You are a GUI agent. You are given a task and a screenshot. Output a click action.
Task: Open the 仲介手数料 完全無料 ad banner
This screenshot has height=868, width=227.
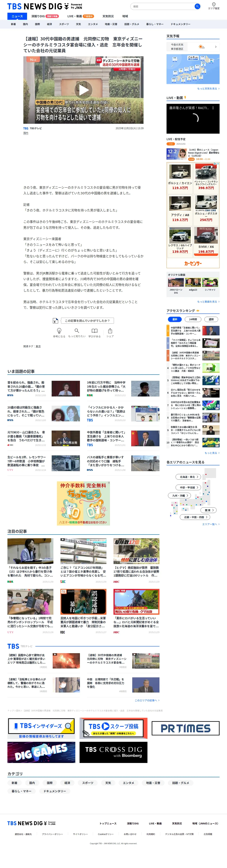[x=83, y=503]
